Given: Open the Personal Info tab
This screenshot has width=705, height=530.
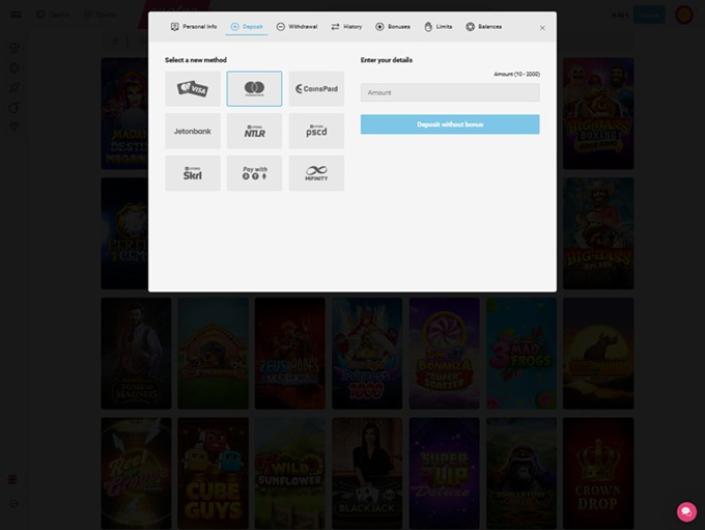Looking at the screenshot, I should pos(194,27).
